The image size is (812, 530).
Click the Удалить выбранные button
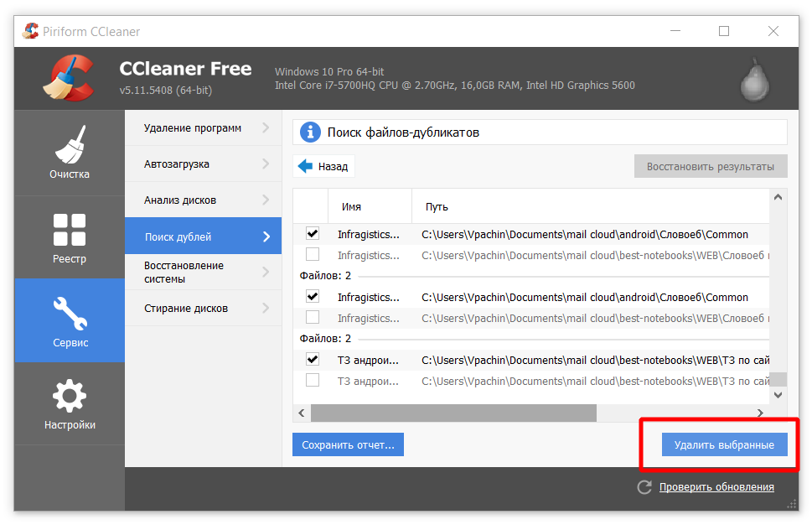click(x=724, y=444)
